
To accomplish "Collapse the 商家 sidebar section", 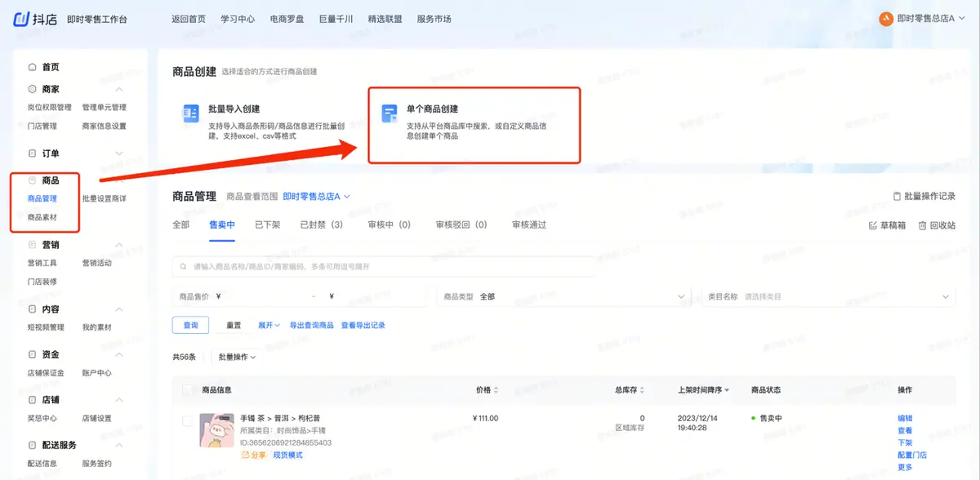I will click(119, 89).
